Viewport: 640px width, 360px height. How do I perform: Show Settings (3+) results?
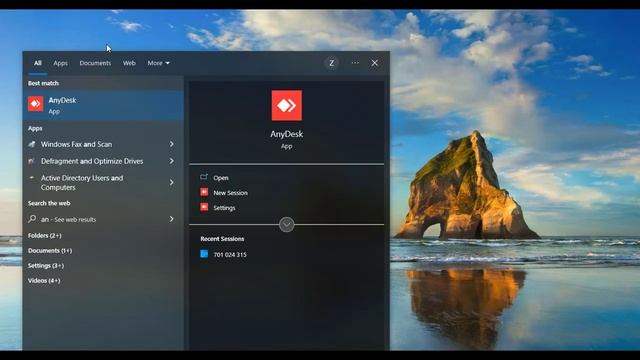46,266
